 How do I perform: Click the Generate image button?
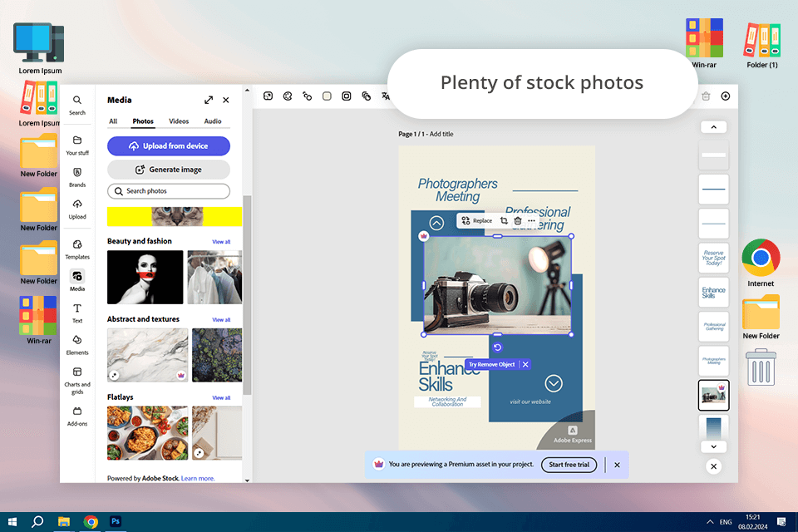click(x=169, y=170)
